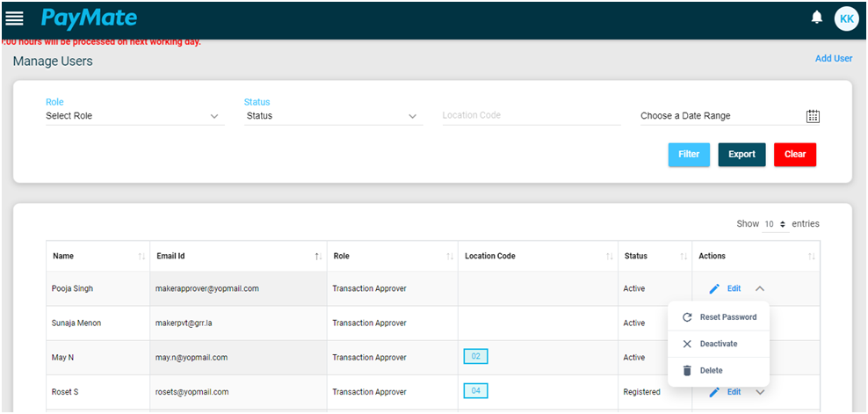Click email rosets@yopmail.com
868x414 pixels.
coord(192,392)
